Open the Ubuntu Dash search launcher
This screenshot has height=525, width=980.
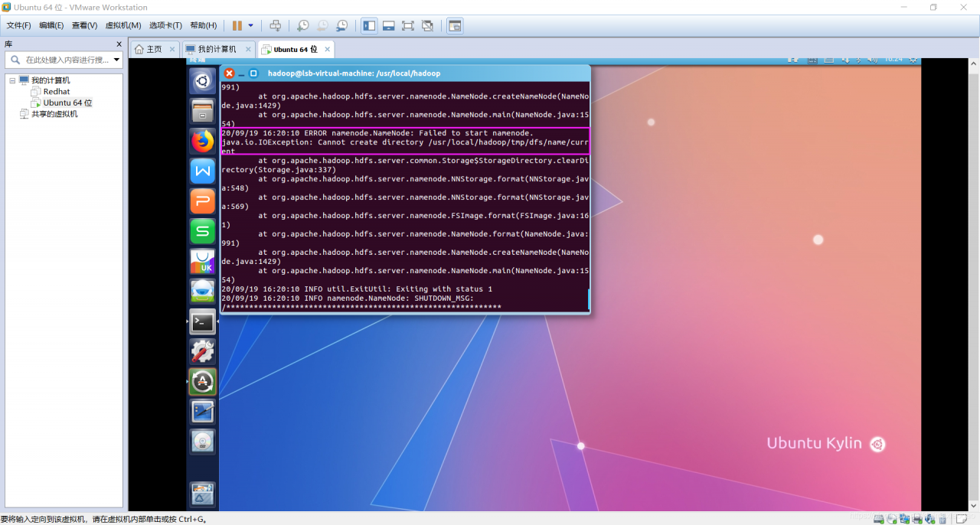click(x=203, y=80)
